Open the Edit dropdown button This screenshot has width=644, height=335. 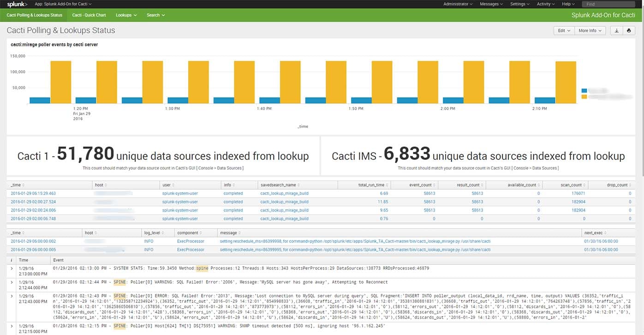pos(564,30)
